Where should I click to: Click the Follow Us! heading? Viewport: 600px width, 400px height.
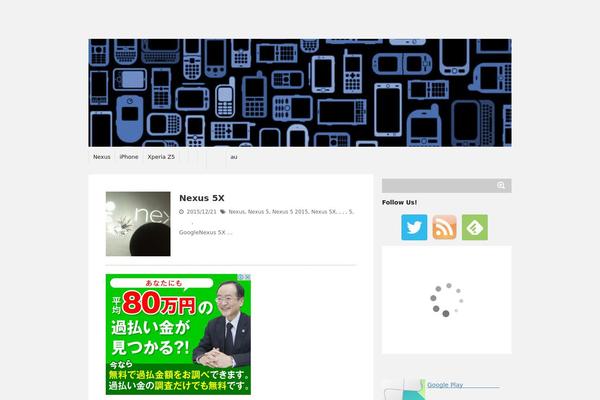[x=399, y=202]
